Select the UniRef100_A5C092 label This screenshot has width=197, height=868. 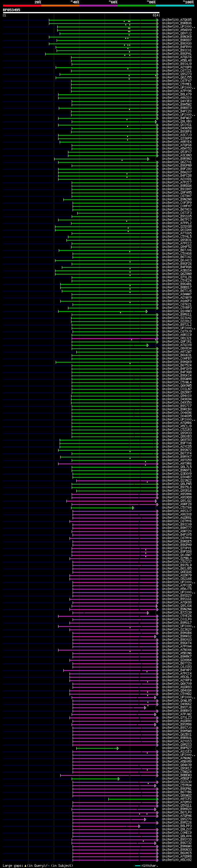(x=176, y=860)
